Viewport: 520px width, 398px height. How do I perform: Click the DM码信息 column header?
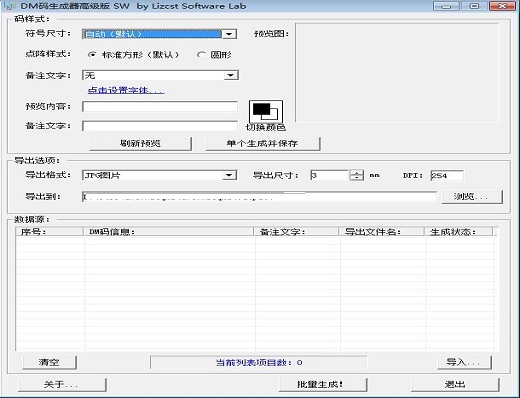point(169,232)
